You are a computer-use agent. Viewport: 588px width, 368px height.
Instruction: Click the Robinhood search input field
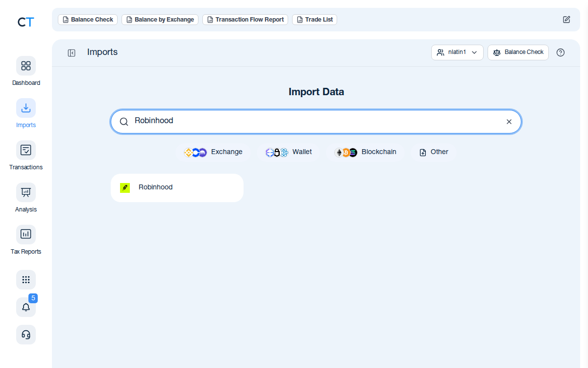tap(316, 122)
